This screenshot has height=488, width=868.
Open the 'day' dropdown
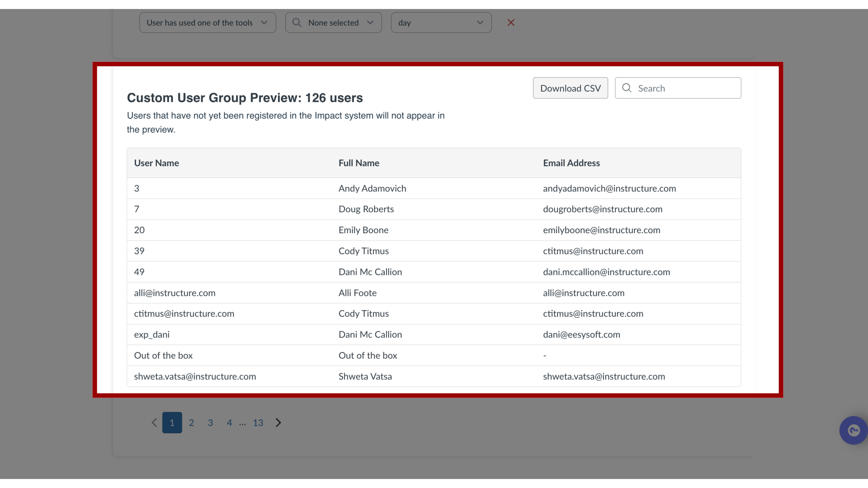click(x=441, y=23)
